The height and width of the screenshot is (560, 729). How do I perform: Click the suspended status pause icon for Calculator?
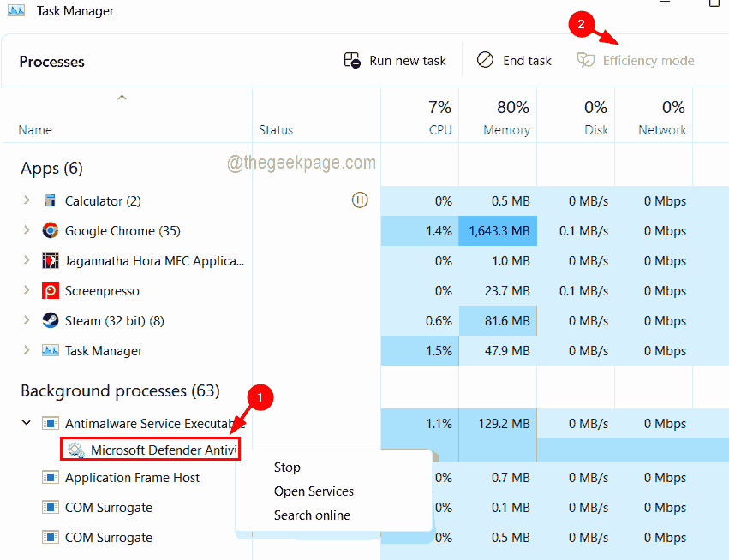360,200
